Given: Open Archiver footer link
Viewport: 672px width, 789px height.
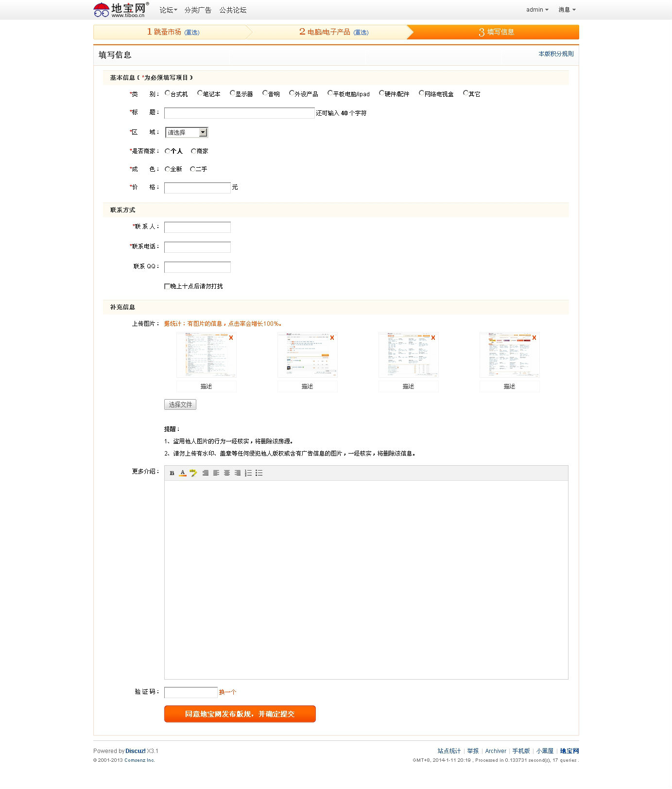Looking at the screenshot, I should pos(496,751).
